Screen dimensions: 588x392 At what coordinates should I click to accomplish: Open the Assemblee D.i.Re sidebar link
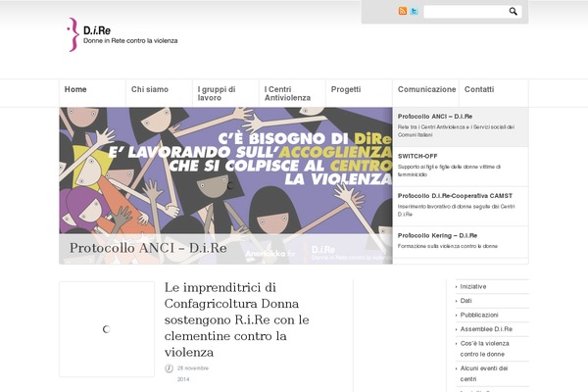pos(486,329)
